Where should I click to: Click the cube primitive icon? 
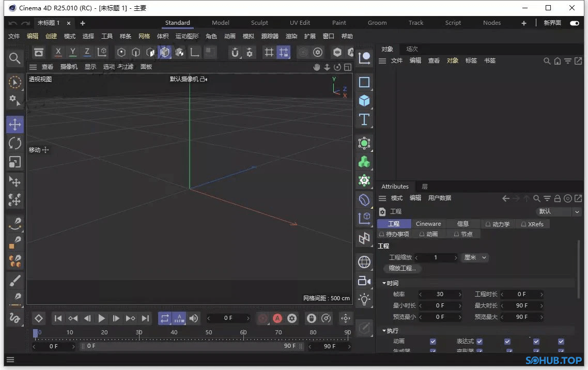tap(364, 100)
